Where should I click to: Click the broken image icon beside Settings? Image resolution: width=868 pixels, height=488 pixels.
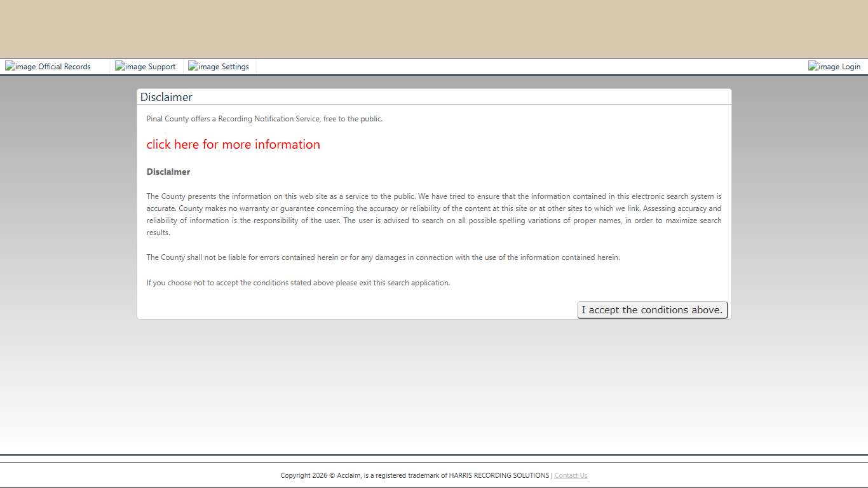point(203,67)
